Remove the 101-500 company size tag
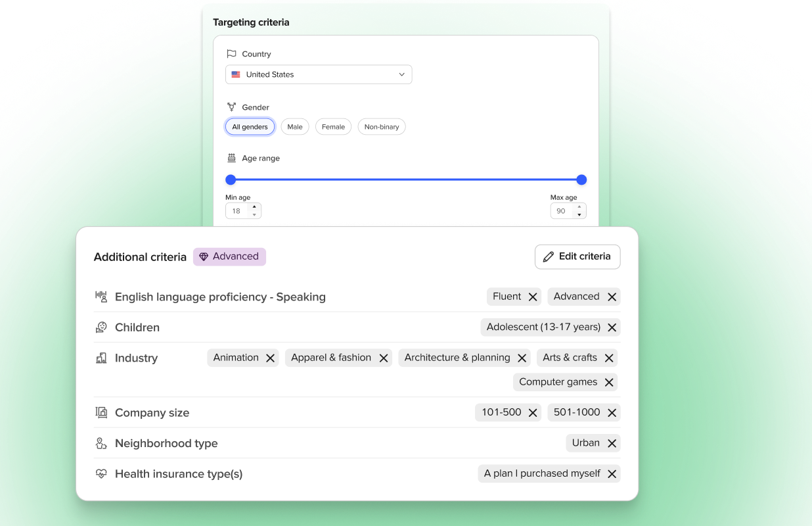The height and width of the screenshot is (526, 812). point(533,413)
